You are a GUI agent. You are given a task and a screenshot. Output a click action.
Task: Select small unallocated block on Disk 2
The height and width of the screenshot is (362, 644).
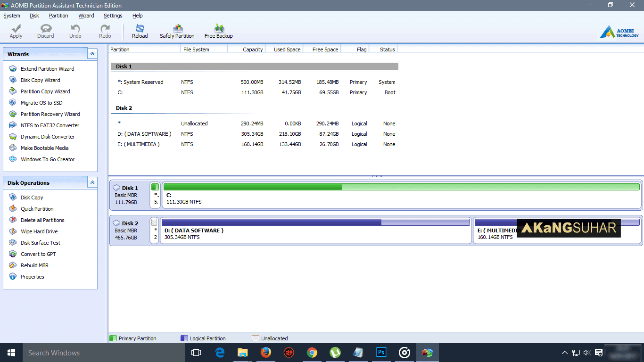point(155,230)
